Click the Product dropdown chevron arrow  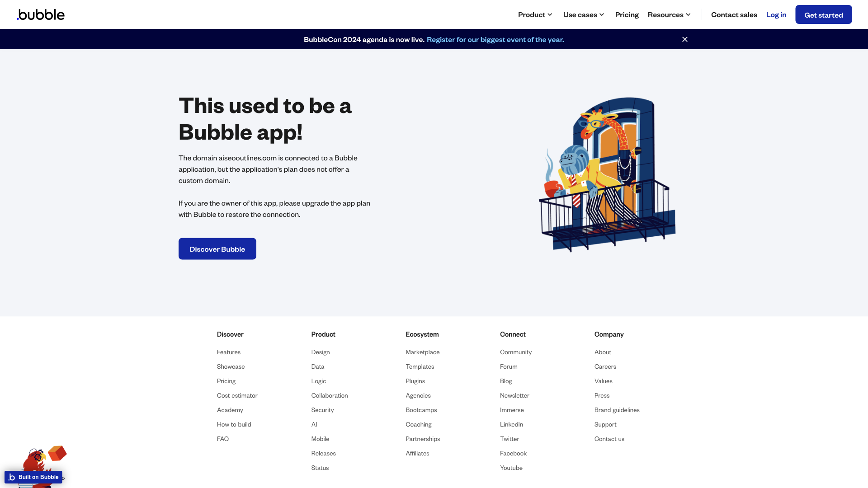(551, 15)
